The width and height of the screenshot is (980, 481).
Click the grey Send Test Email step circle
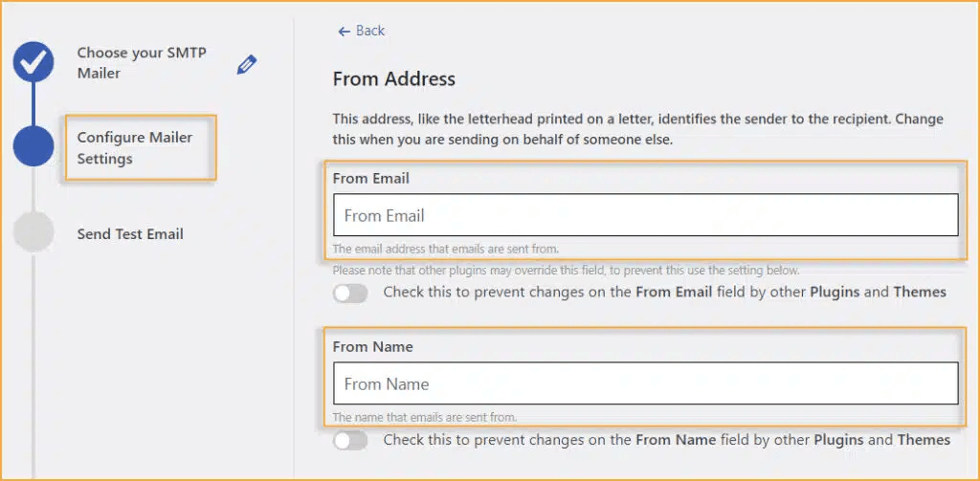[33, 231]
